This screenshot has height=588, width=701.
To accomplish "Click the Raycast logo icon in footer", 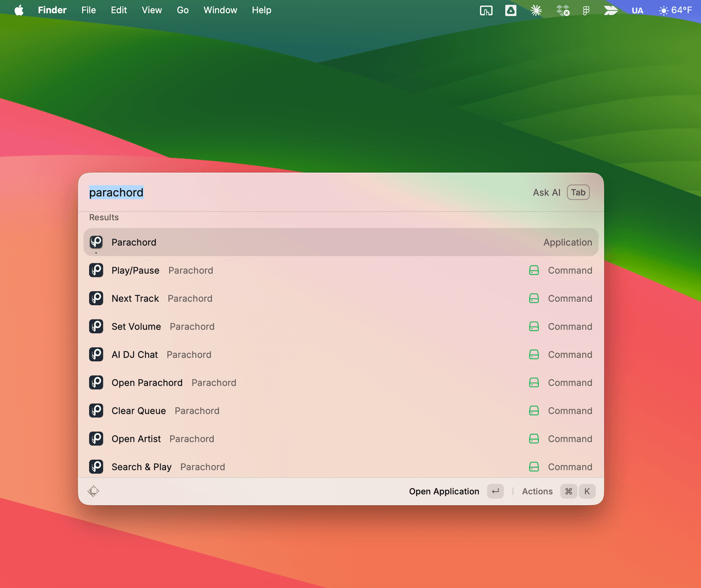I will pyautogui.click(x=94, y=491).
